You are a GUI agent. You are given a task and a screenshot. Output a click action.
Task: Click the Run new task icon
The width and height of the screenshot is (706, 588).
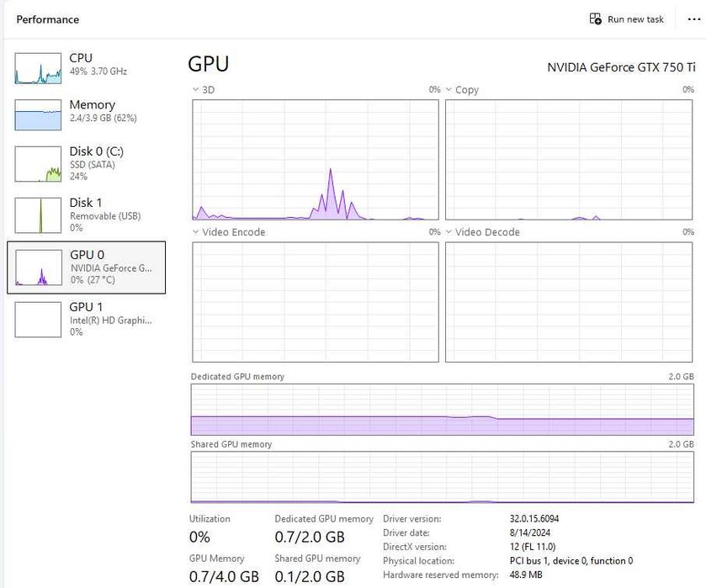[x=595, y=19]
